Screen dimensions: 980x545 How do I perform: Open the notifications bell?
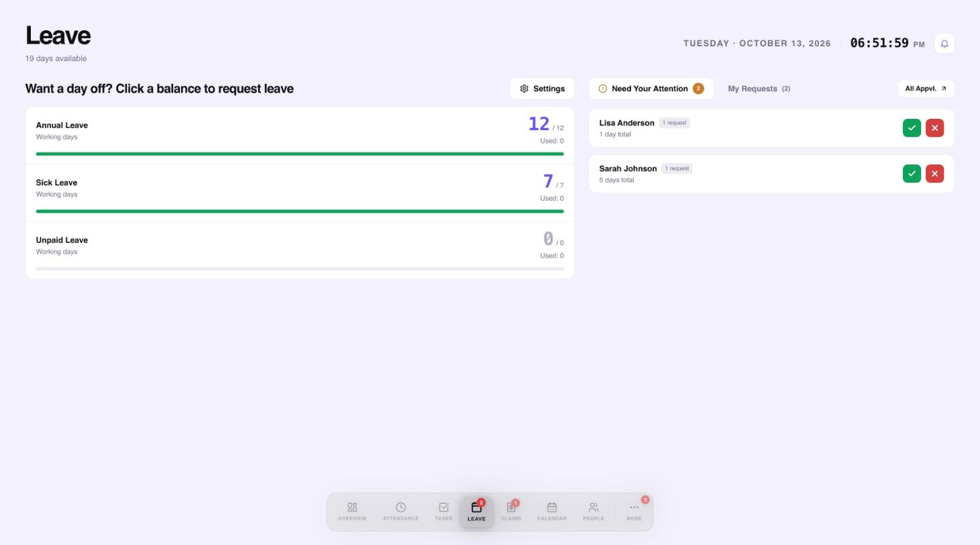tap(944, 44)
